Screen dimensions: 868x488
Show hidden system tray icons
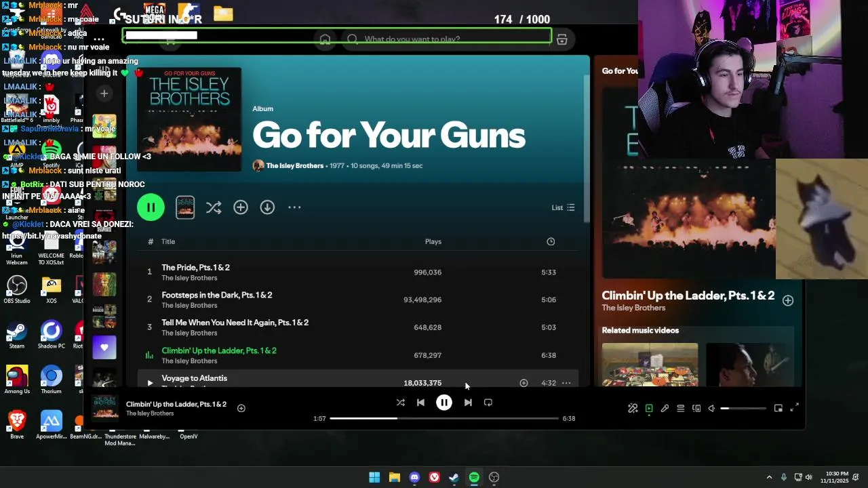[x=769, y=477]
